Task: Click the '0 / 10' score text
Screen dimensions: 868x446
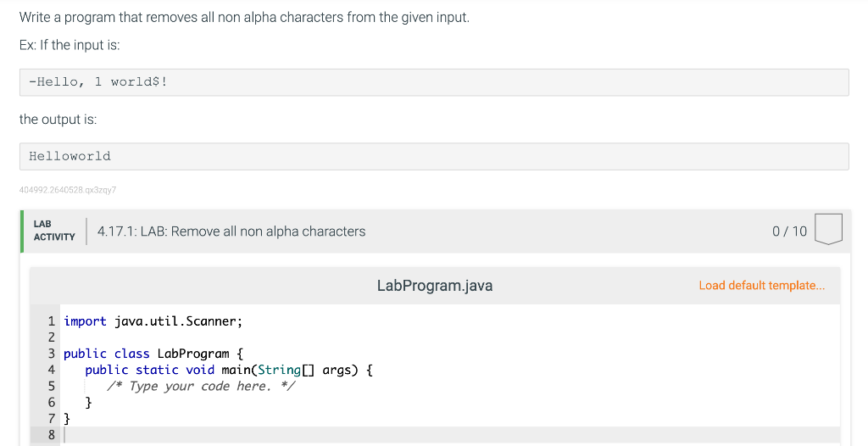Action: click(x=789, y=231)
